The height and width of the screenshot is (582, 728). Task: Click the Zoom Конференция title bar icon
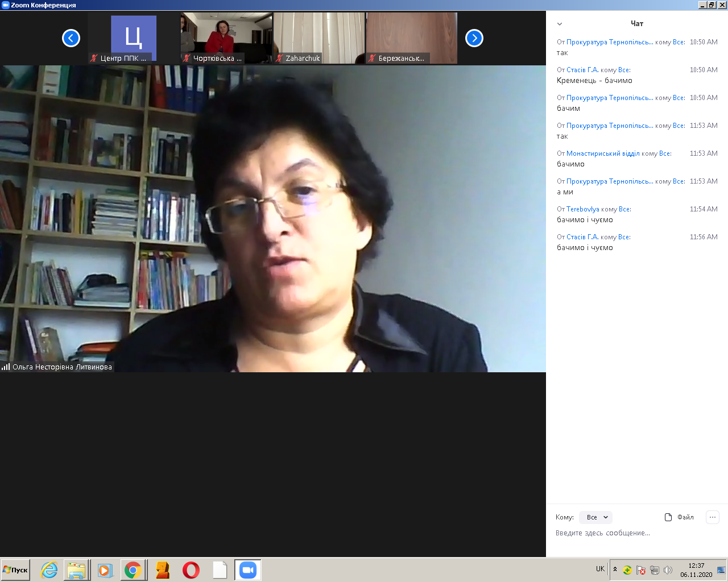(x=6, y=5)
